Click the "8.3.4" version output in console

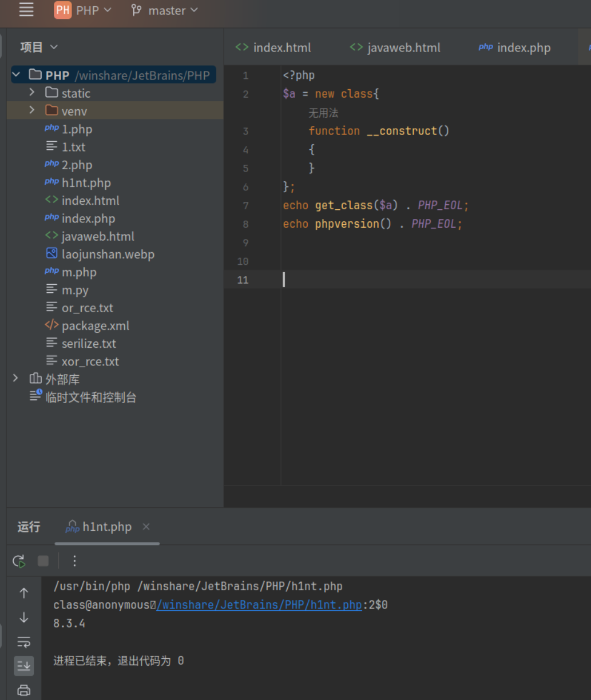coord(69,623)
